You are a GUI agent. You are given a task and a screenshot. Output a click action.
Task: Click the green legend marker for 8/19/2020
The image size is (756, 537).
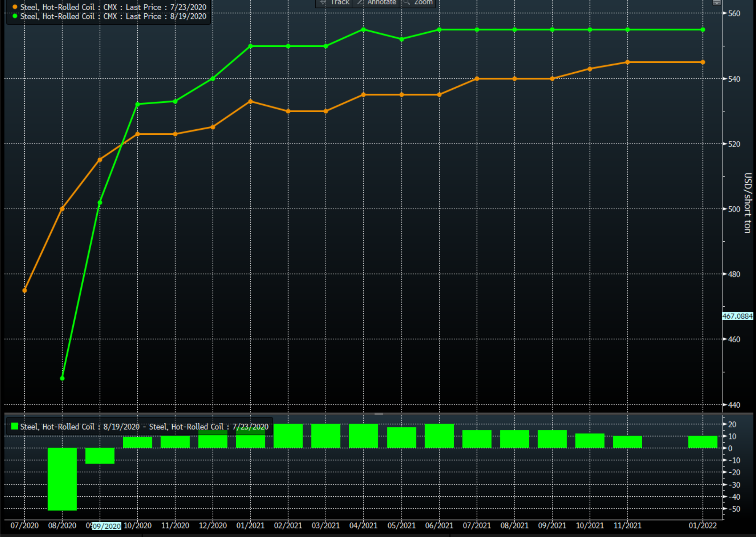click(x=15, y=16)
